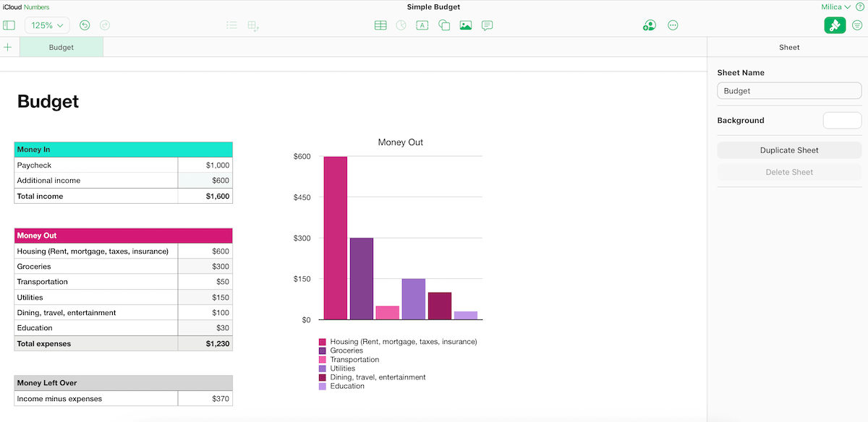Insert a text box with the Text icon
The height and width of the screenshot is (422, 868).
(422, 25)
